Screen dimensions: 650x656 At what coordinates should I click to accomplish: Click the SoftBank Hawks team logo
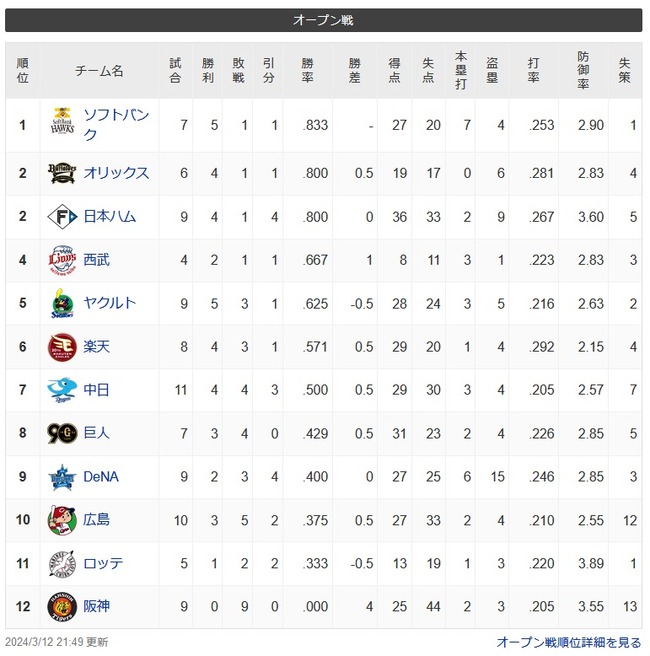tap(62, 120)
